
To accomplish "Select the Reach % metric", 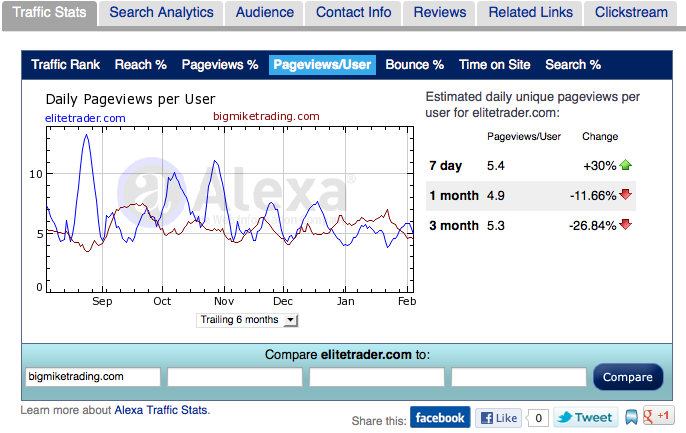I will (x=140, y=65).
